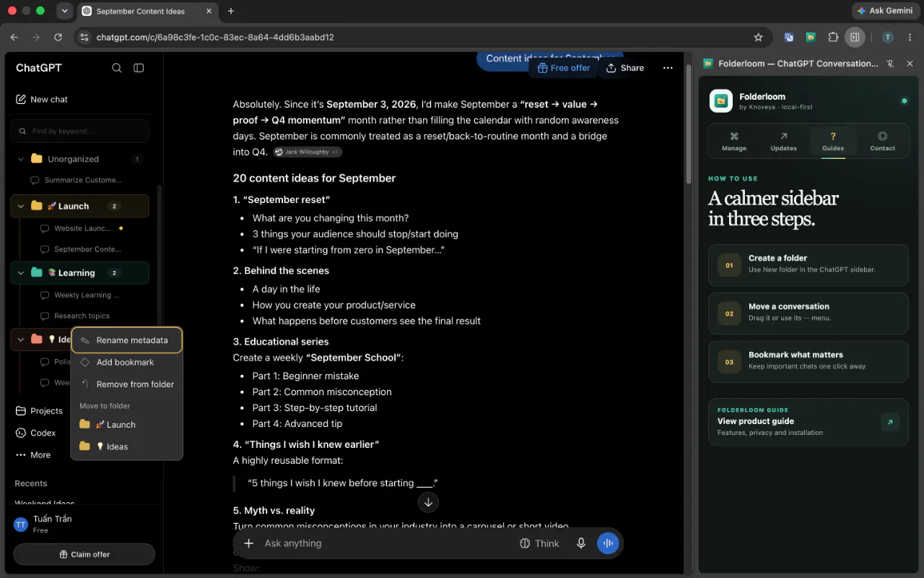This screenshot has width=924, height=578.
Task: Choose Remove from folder
Action: [x=127, y=384]
